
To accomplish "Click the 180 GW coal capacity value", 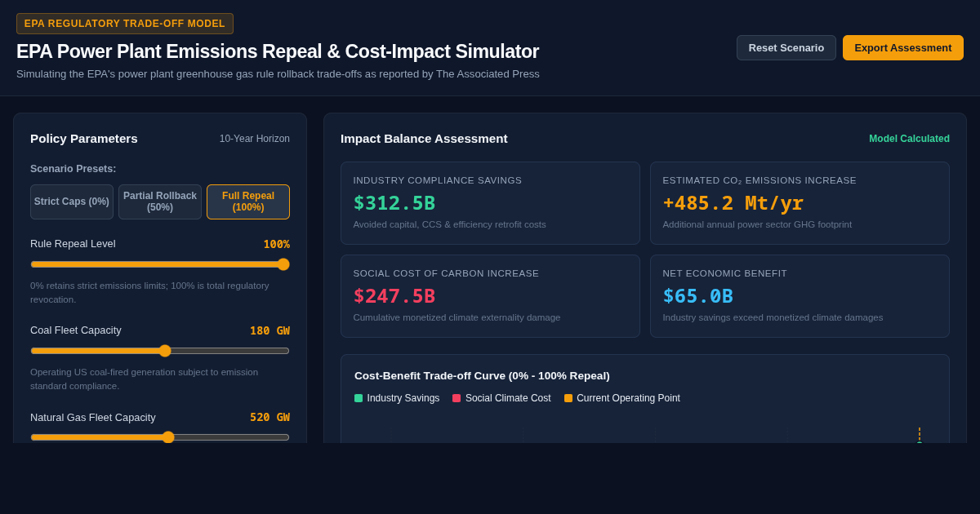I will point(269,330).
